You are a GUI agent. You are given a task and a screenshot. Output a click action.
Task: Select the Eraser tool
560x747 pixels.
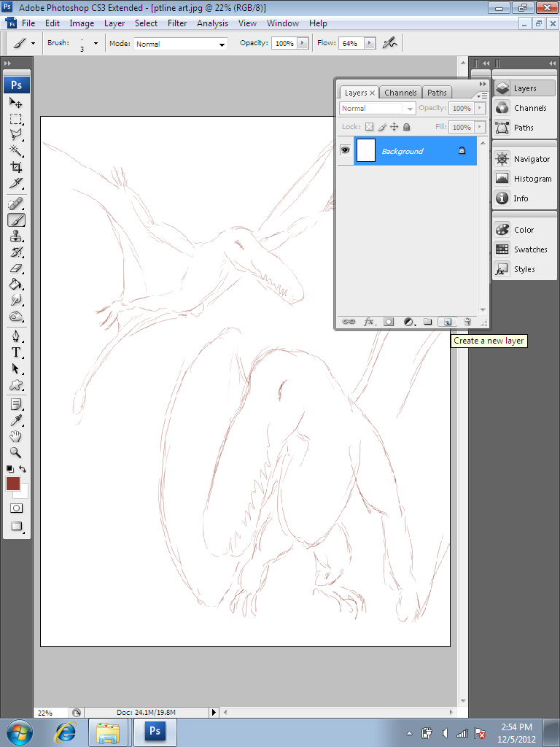coord(16,268)
